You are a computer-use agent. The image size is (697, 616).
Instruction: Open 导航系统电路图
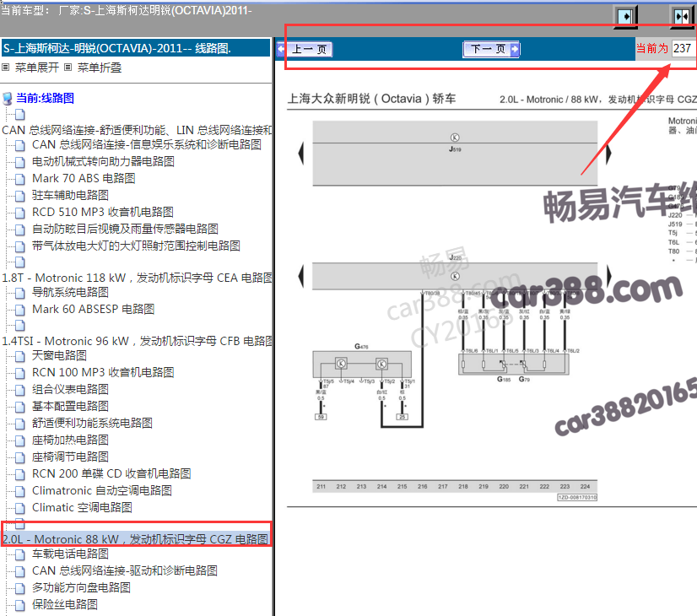70,292
